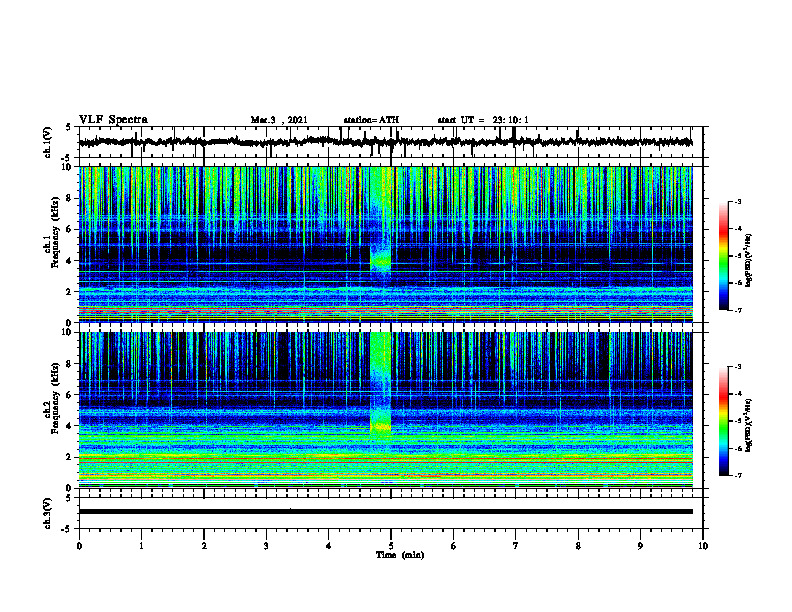This screenshot has height=612, width=792.
Task: Click time axis tick label '9'
Action: [x=640, y=546]
